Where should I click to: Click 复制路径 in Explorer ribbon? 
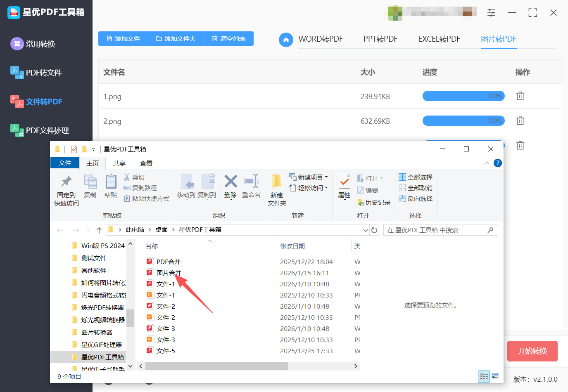(140, 188)
